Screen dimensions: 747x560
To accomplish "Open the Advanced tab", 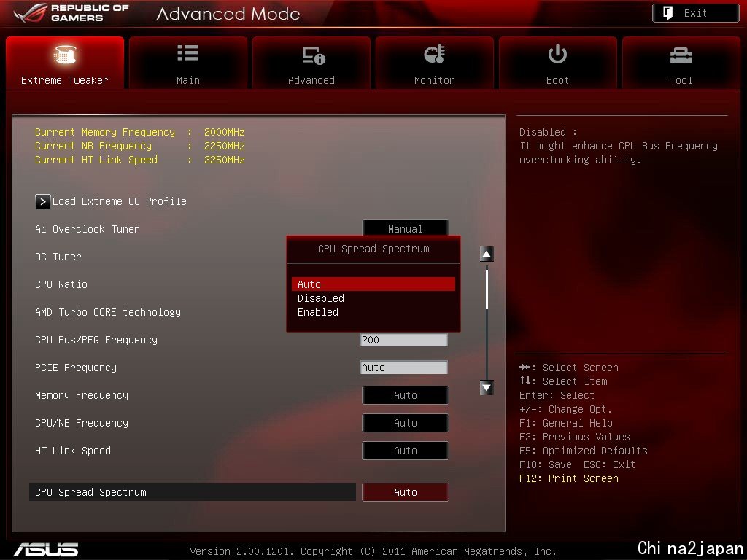I will [311, 63].
